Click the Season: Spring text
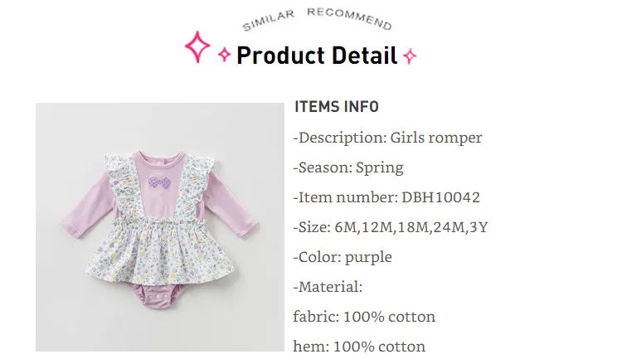This screenshot has height=364, width=622. point(348,167)
